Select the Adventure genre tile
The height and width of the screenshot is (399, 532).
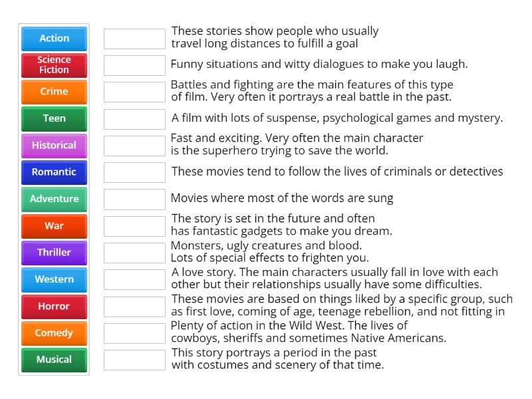[x=54, y=199]
